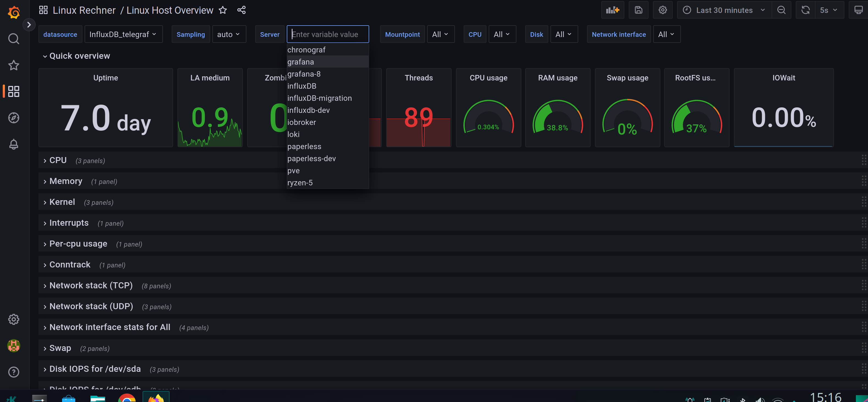
Task: Expand the Memory row
Action: pyautogui.click(x=65, y=181)
